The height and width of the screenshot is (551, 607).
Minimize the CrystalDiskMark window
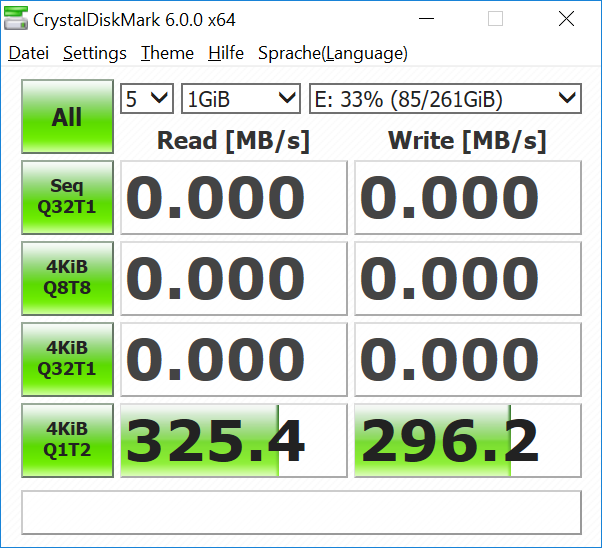(x=426, y=19)
